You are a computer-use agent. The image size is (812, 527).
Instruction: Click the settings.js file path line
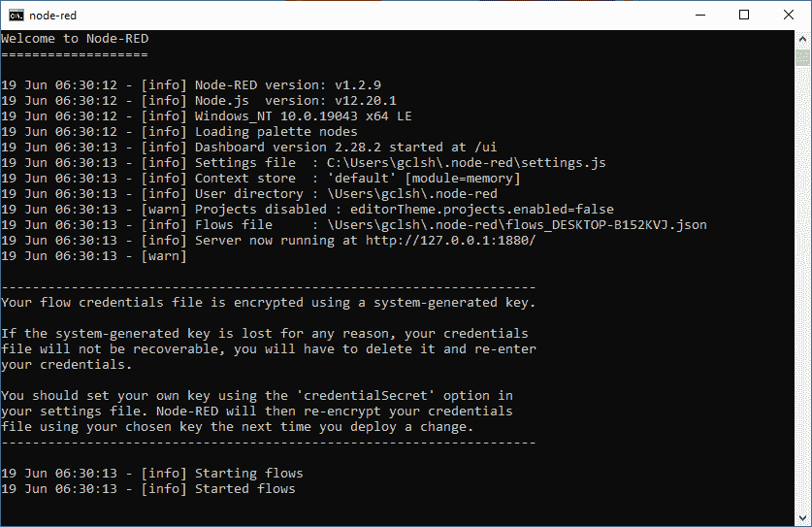pyautogui.click(x=304, y=163)
